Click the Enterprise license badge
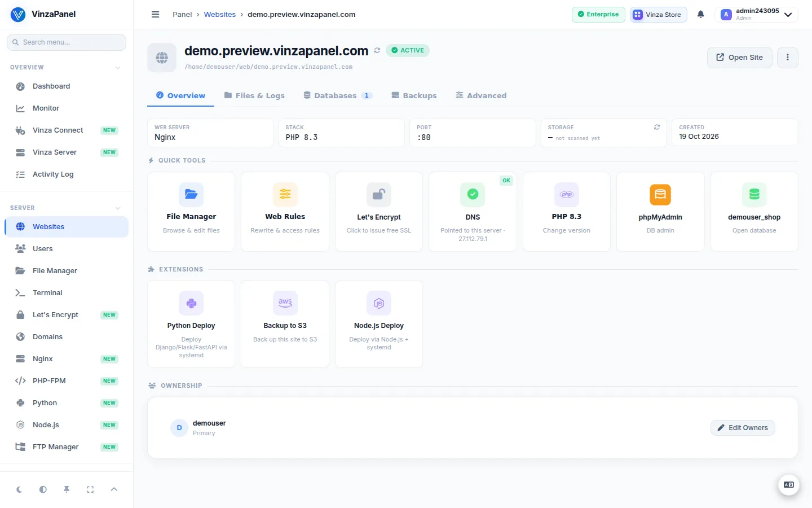This screenshot has height=508, width=812. coord(598,15)
